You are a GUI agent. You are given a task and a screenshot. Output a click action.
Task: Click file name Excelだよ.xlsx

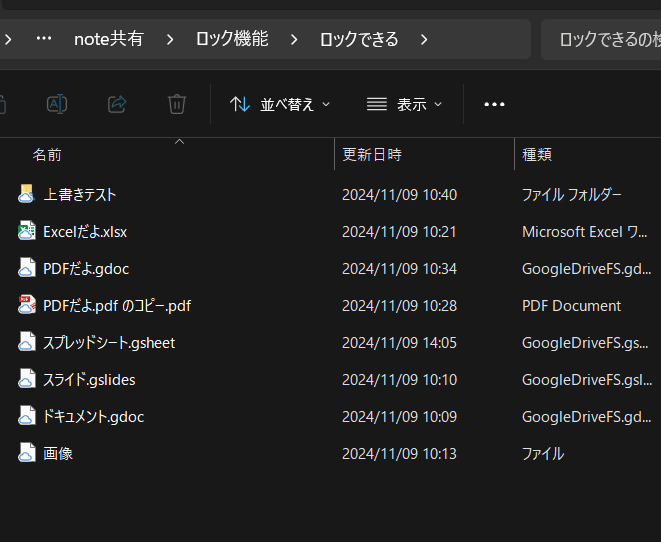tap(85, 232)
